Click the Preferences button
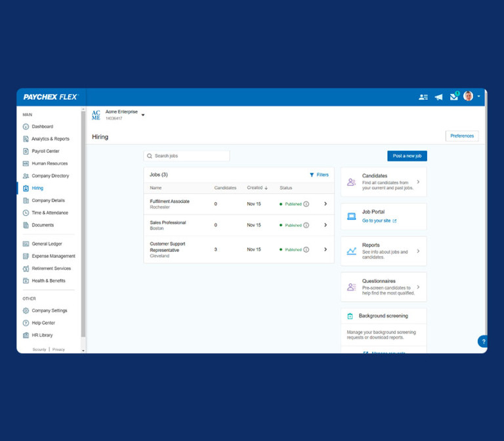Viewport: 504px width, 441px height. tap(462, 136)
